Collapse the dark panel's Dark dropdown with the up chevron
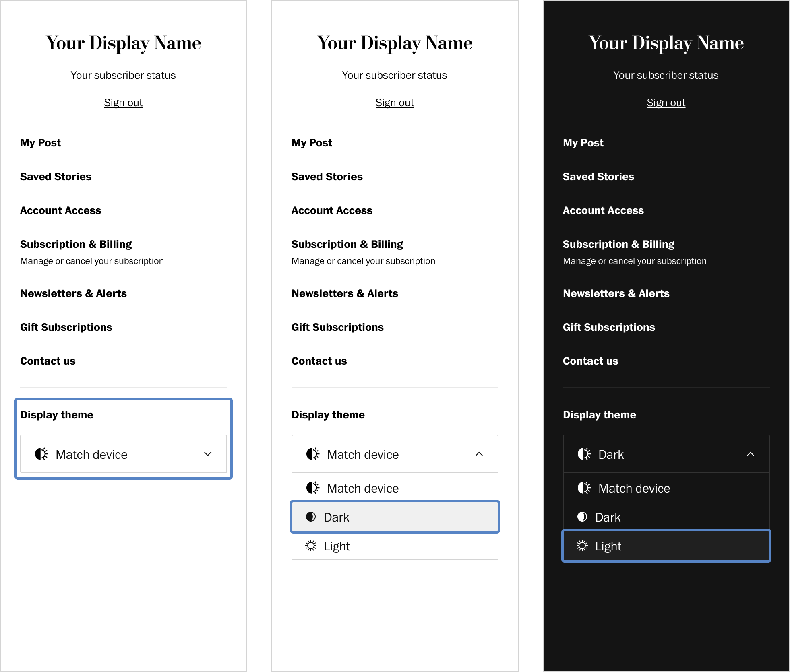Screen dimensions: 790x672 (x=751, y=454)
